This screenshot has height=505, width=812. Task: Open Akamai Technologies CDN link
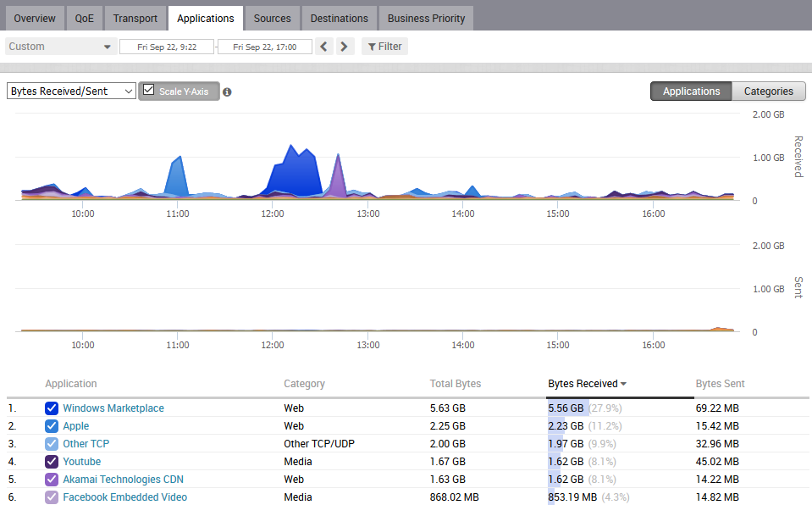[x=124, y=480]
